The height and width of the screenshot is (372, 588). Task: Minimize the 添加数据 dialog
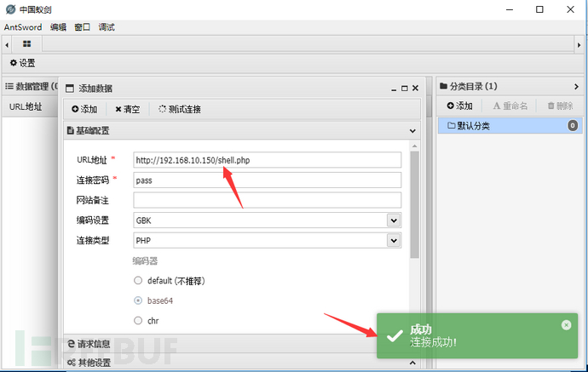(394, 89)
